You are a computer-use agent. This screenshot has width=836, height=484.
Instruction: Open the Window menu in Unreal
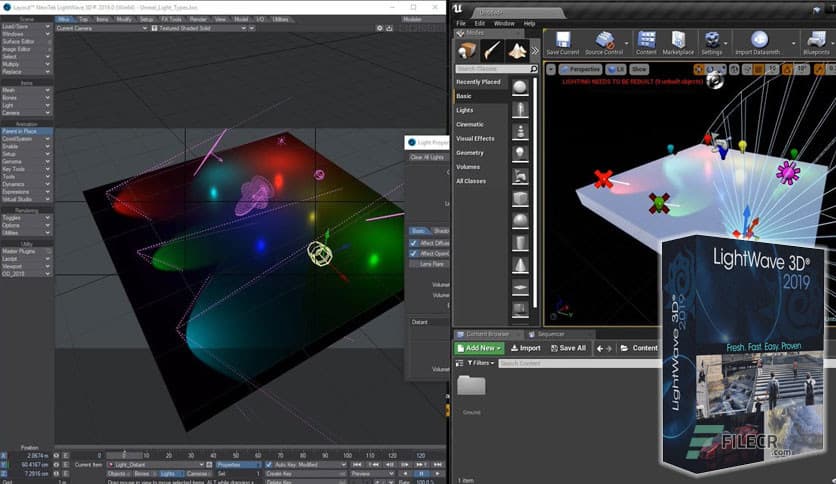click(504, 23)
